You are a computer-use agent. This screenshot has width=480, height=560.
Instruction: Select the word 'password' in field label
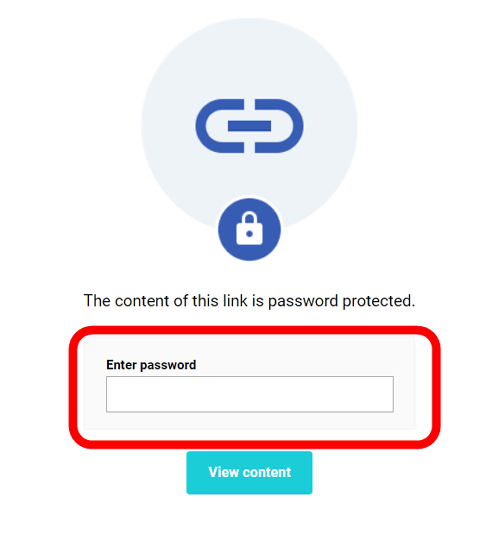[168, 366]
